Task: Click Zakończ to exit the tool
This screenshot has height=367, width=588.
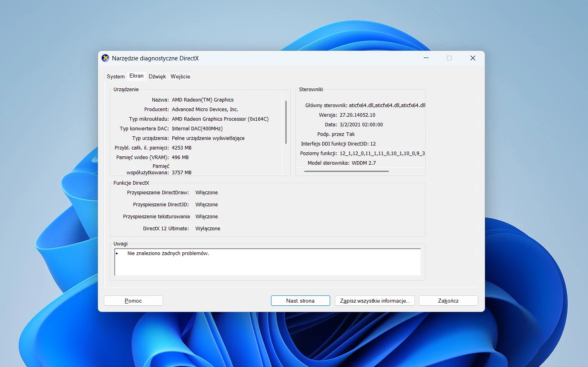Action: click(448, 301)
